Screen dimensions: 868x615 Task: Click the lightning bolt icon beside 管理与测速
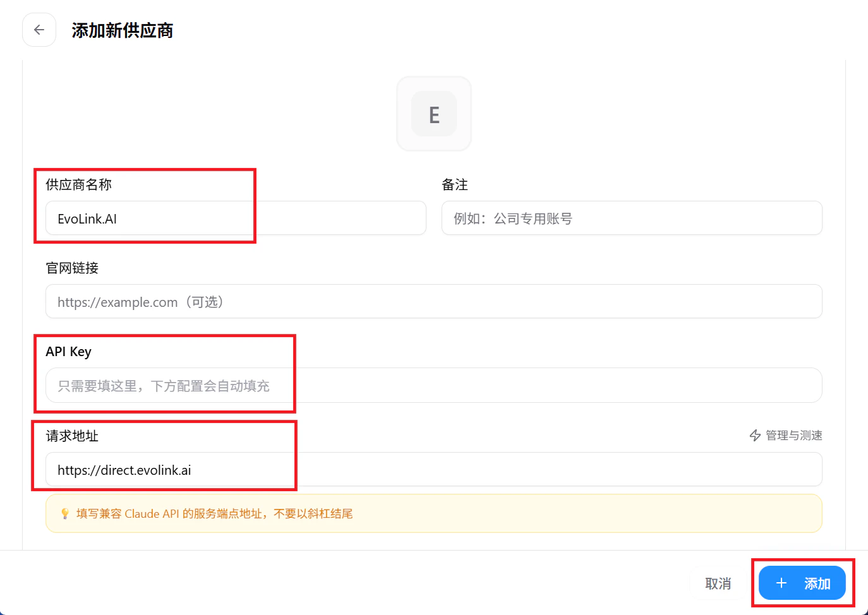click(x=755, y=435)
